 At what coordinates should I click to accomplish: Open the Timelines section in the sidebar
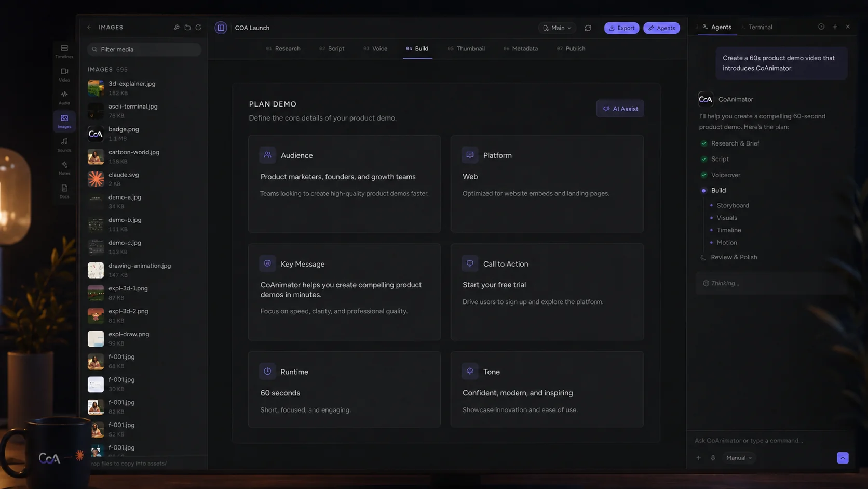(64, 51)
